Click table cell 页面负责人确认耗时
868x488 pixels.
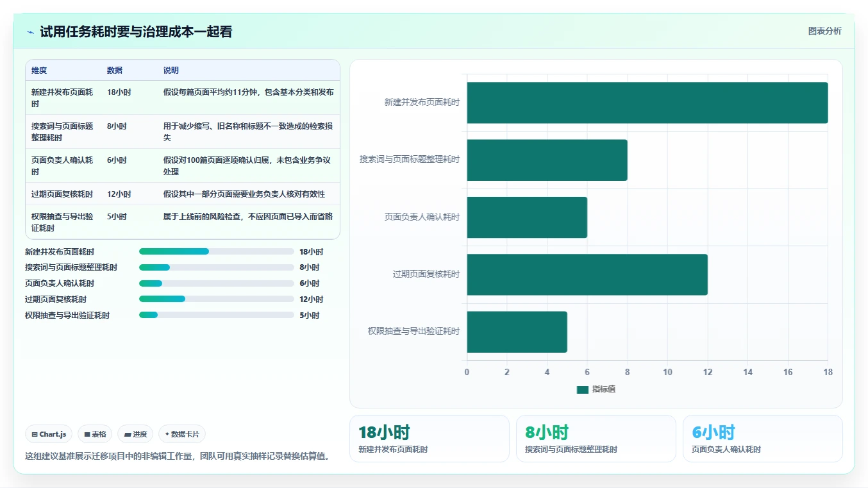click(x=62, y=166)
